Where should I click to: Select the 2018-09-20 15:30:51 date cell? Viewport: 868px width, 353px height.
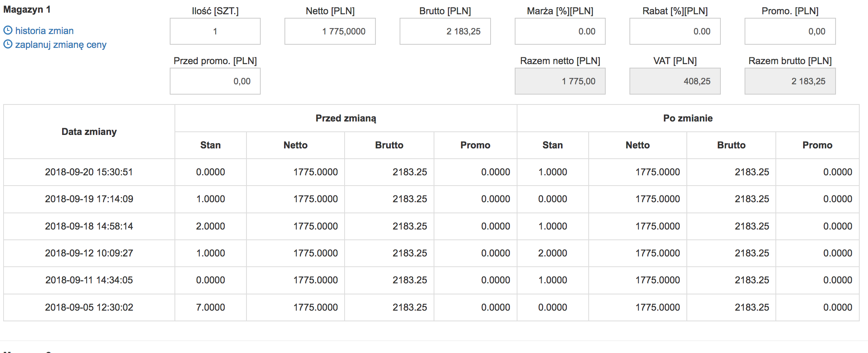click(x=89, y=172)
